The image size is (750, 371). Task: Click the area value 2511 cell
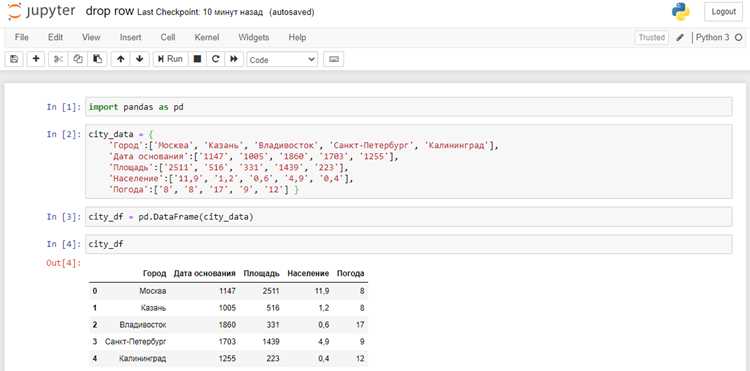click(x=271, y=291)
